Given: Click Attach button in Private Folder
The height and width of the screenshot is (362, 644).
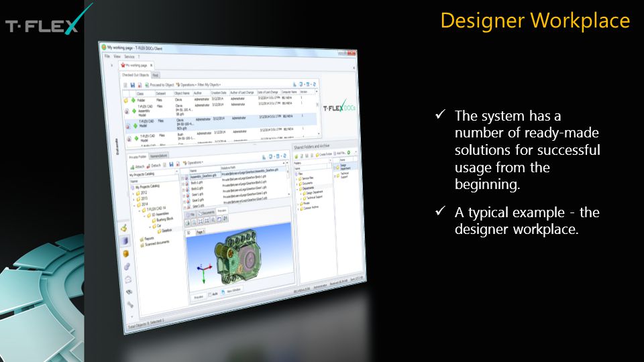Looking at the screenshot, I should tap(137, 167).
